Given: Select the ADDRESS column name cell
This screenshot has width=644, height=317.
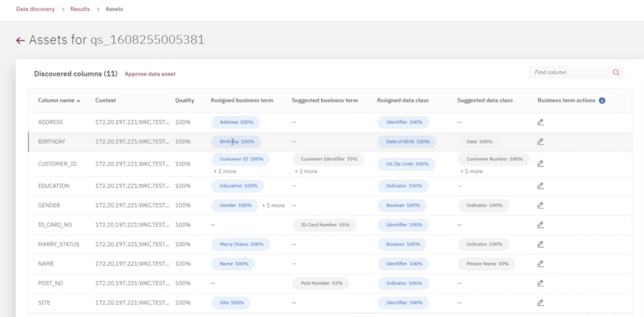Looking at the screenshot, I should pos(50,122).
